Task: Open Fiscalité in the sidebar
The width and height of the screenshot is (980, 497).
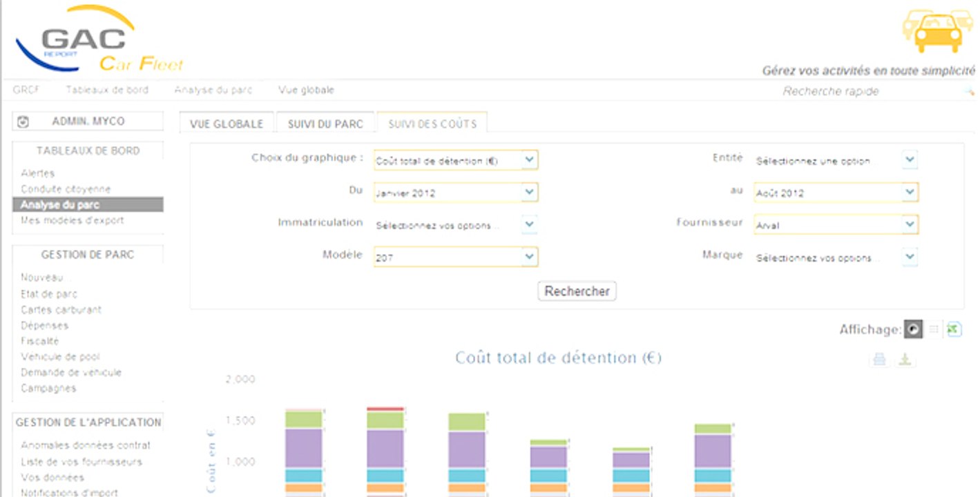Action: [40, 341]
